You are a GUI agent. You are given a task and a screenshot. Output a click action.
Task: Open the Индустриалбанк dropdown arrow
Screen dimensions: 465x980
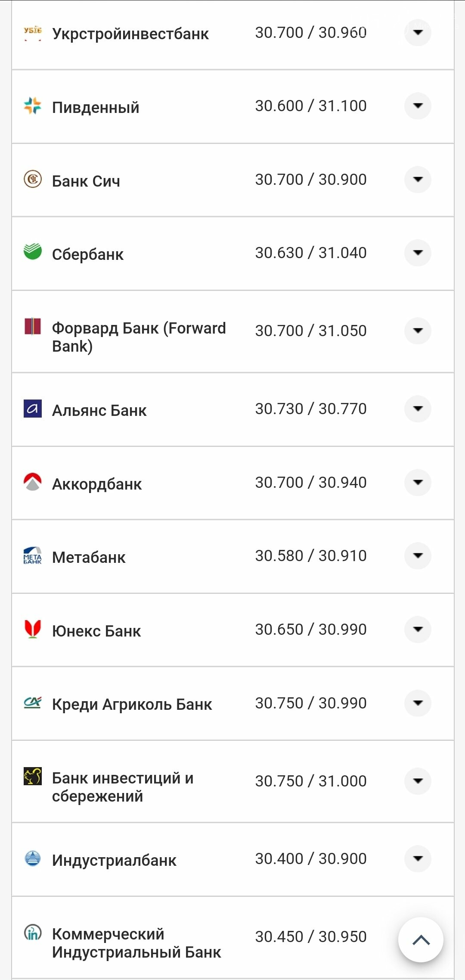pyautogui.click(x=418, y=858)
